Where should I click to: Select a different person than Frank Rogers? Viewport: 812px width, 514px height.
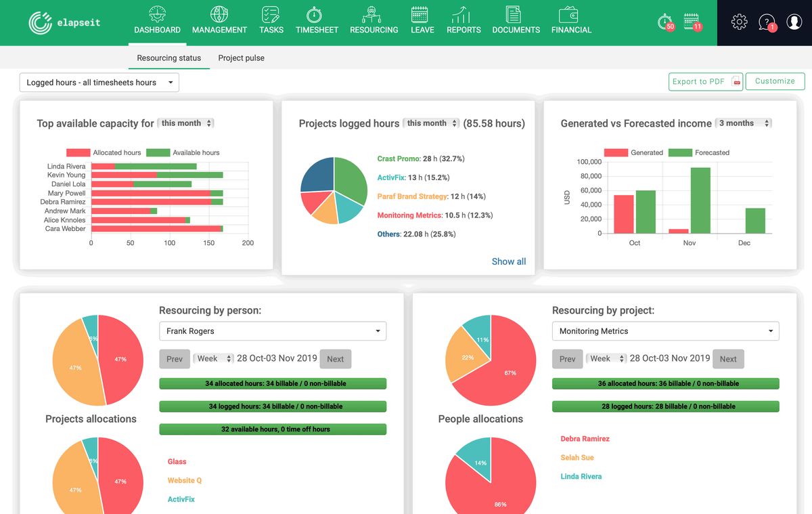coord(273,331)
